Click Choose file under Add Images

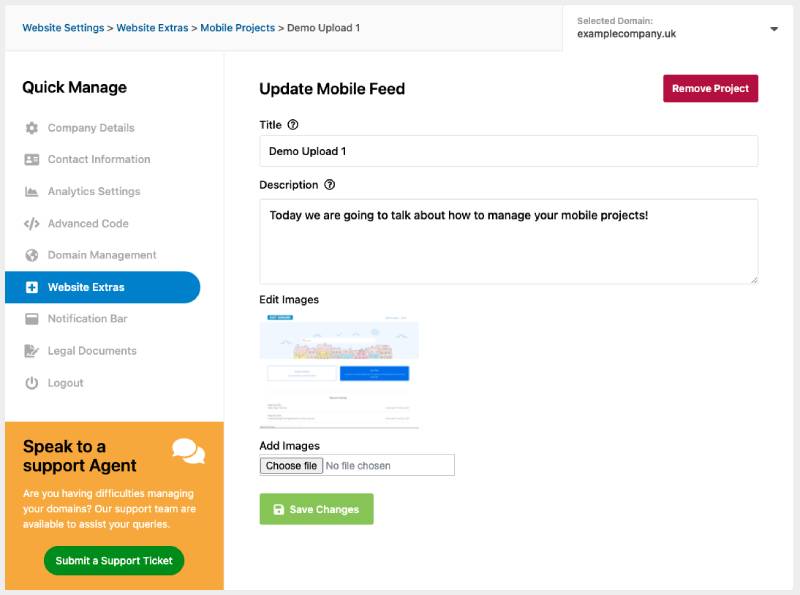[291, 465]
